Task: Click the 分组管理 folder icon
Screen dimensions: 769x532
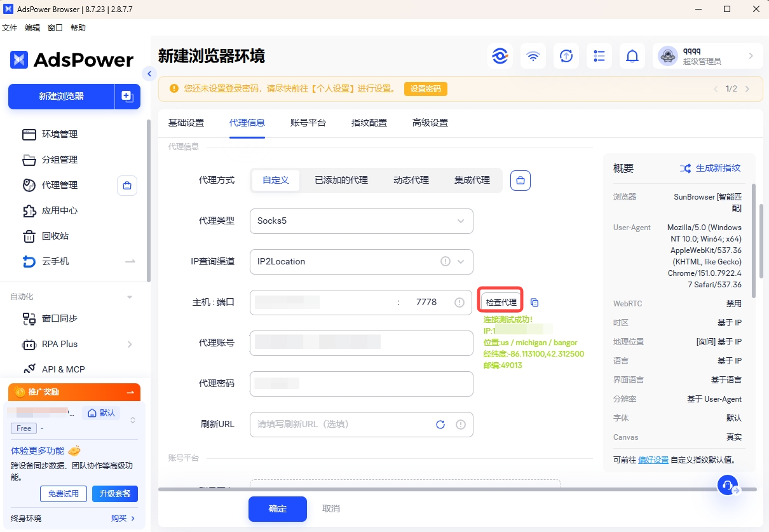Action: click(x=29, y=160)
